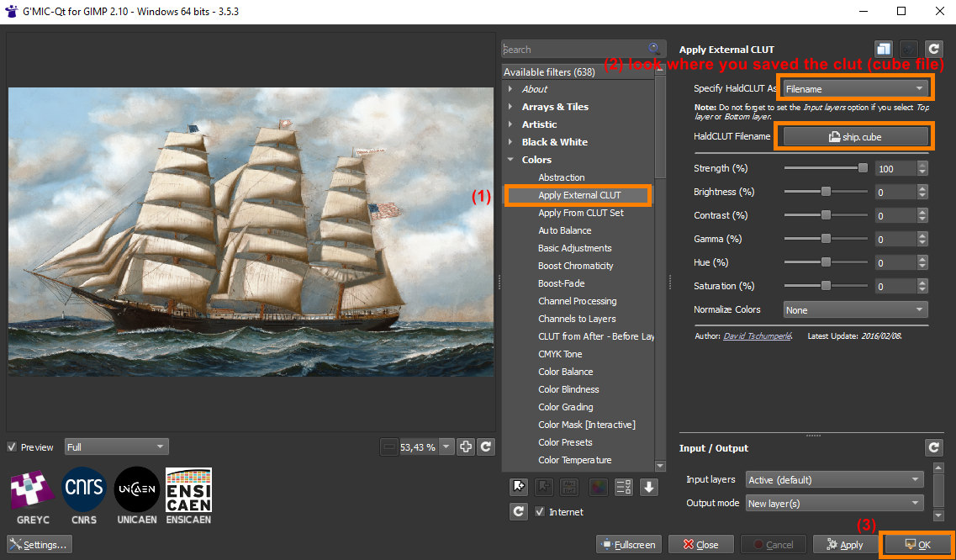Adjust the Strength (%) slider

pyautogui.click(x=826, y=168)
